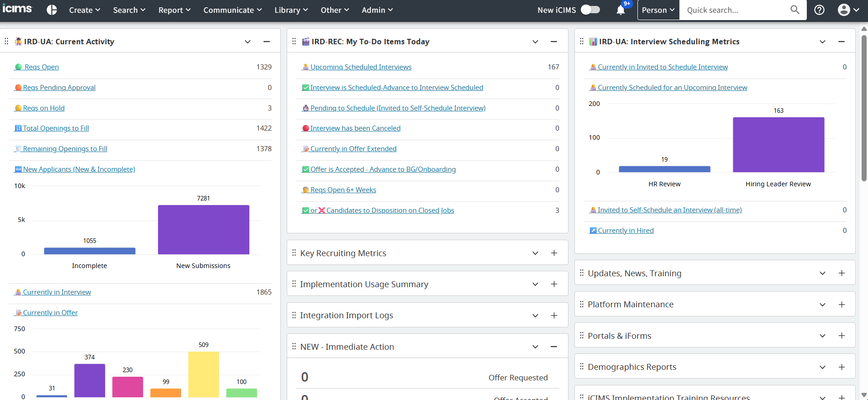Viewport: 868px width, 400px height.
Task: Open Upcoming Scheduled Interviews link
Action: click(x=357, y=67)
